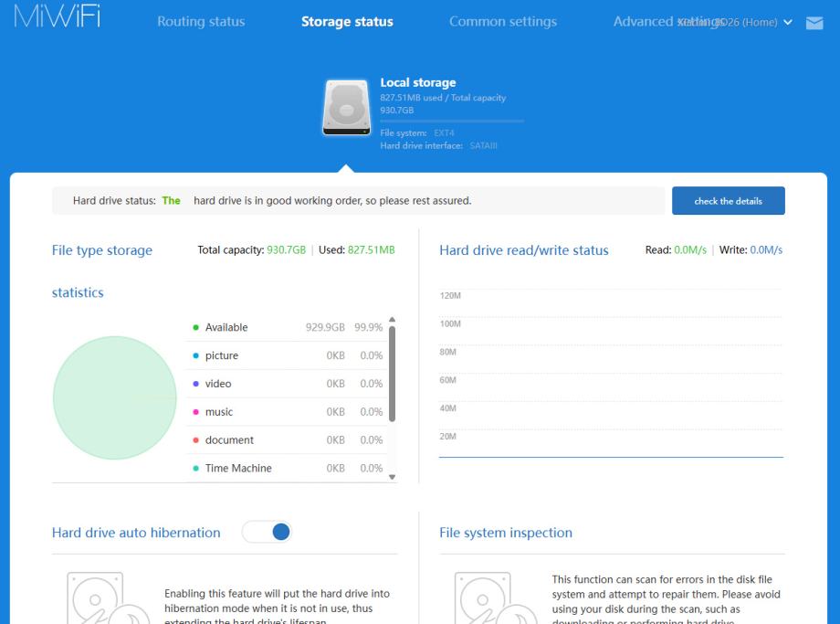
Task: Click the File system inspection heading
Action: (506, 533)
